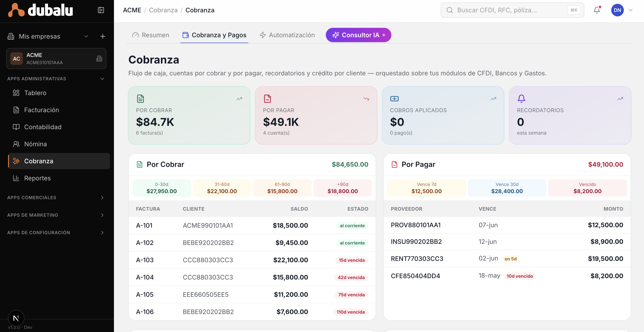The height and width of the screenshot is (332, 644).
Task: Click the bell icon on Recordatorios card
Action: click(x=521, y=98)
